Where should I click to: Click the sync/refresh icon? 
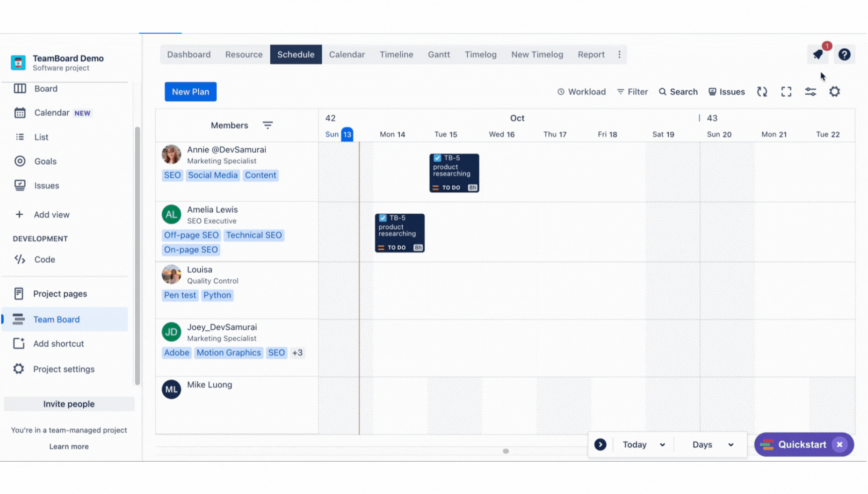point(762,91)
